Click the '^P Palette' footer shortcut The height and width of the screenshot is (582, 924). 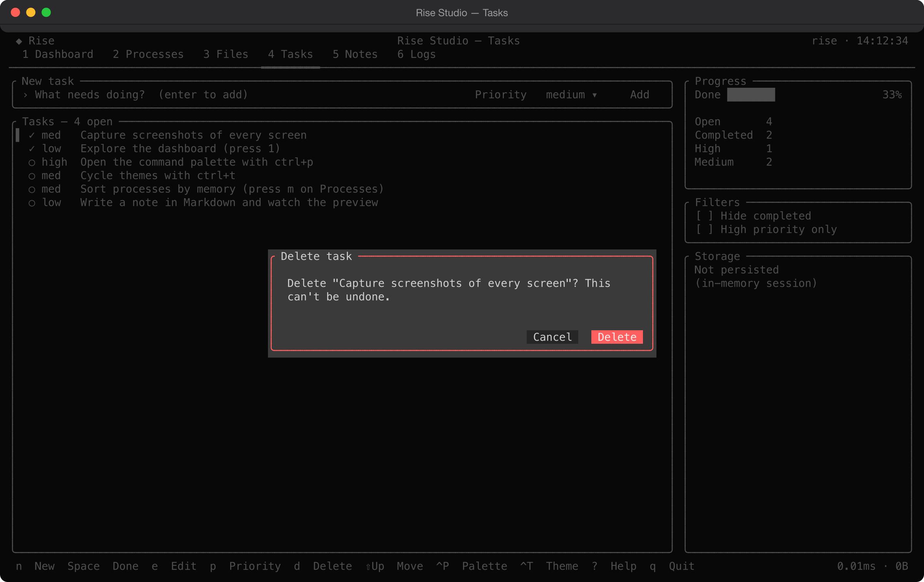point(472,566)
